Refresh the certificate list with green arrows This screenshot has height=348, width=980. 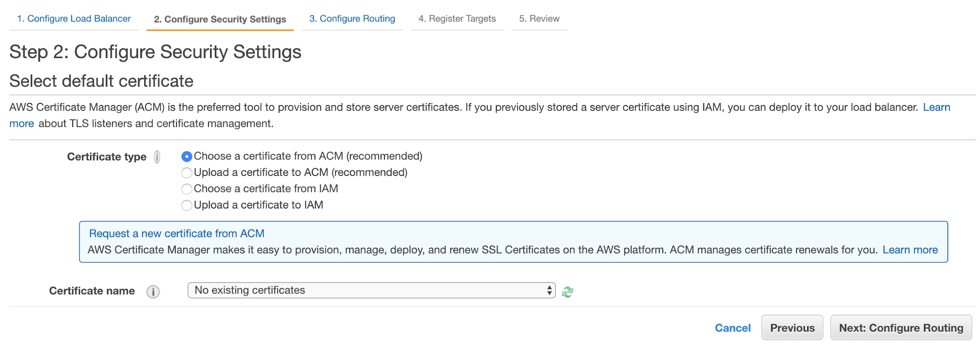click(x=567, y=292)
